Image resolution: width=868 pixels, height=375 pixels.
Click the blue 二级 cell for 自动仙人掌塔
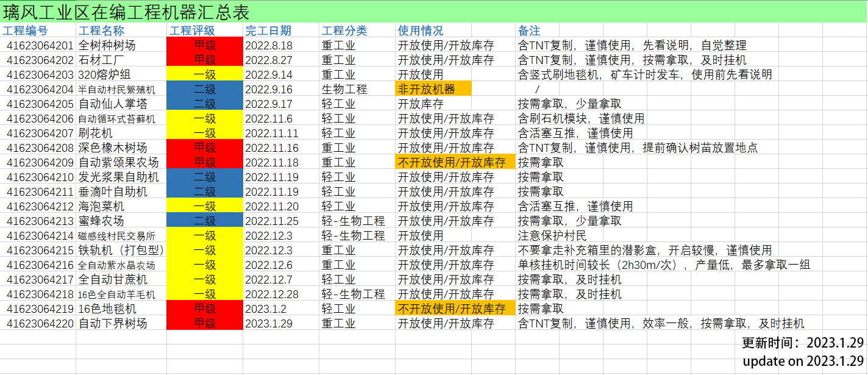coord(205,104)
